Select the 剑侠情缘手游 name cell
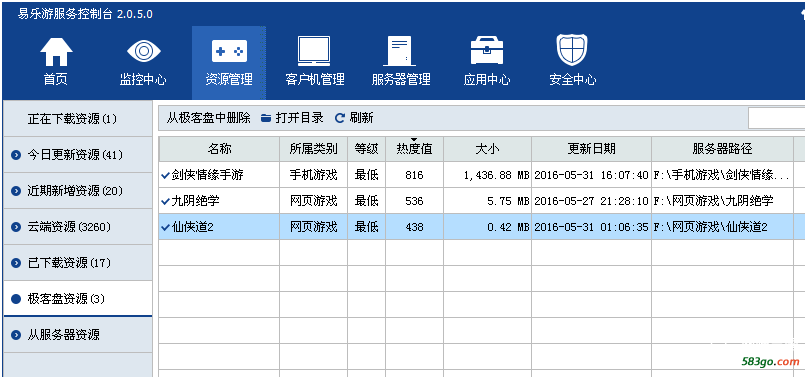Image resolution: width=805 pixels, height=377 pixels. tap(219, 175)
